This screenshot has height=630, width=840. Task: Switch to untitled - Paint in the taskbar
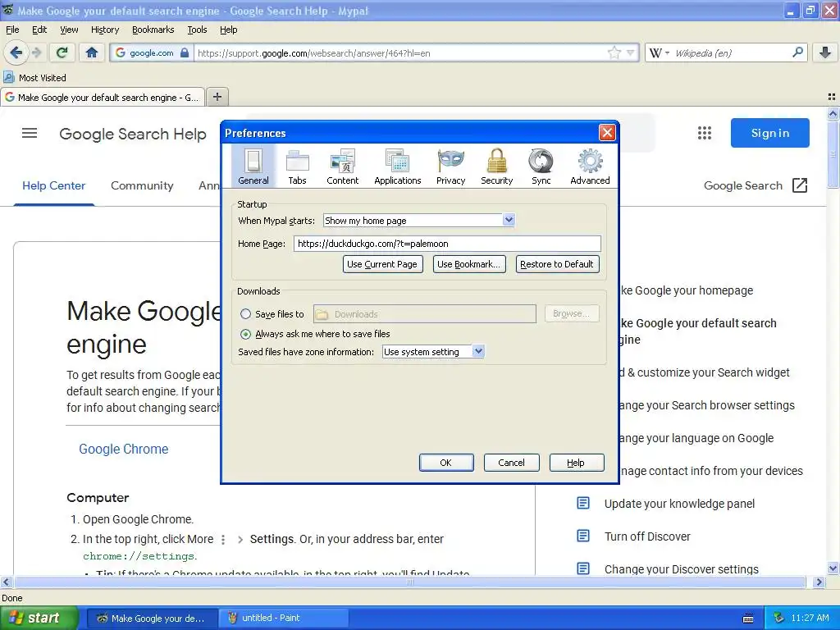[283, 618]
